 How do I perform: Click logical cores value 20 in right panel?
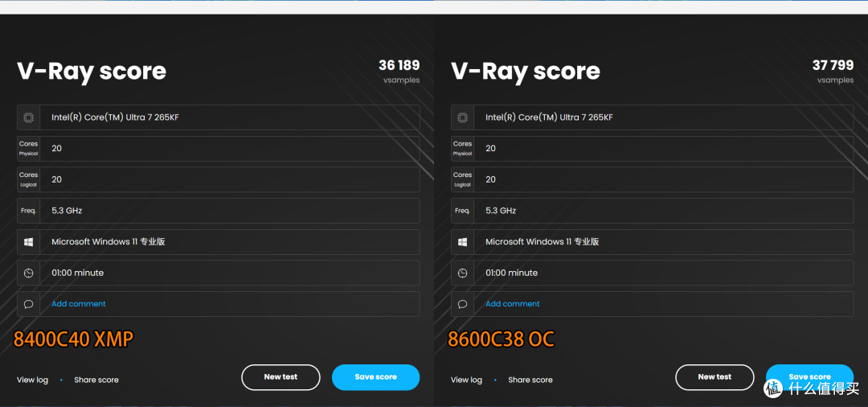tap(490, 179)
